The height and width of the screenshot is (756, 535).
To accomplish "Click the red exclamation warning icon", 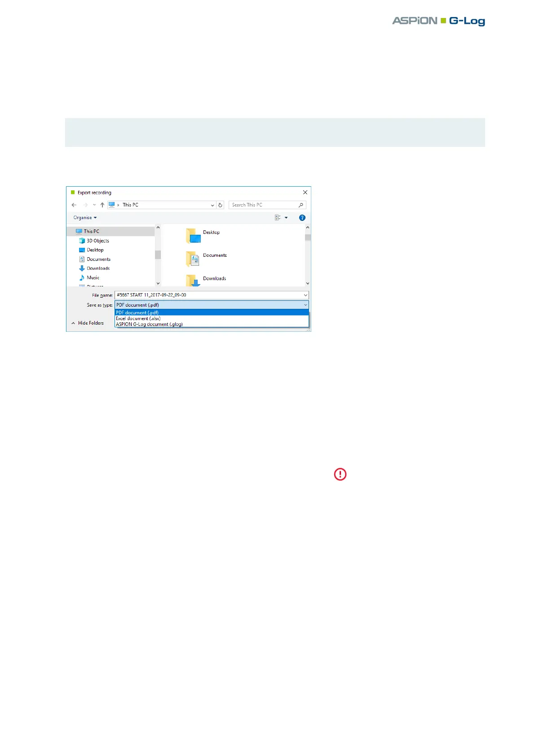I will [x=340, y=474].
